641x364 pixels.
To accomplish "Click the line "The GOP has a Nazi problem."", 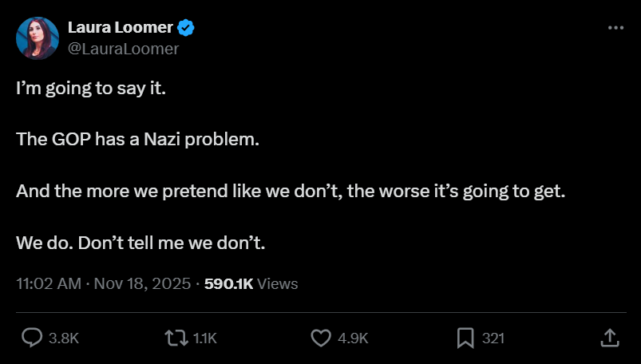I will click(x=138, y=140).
